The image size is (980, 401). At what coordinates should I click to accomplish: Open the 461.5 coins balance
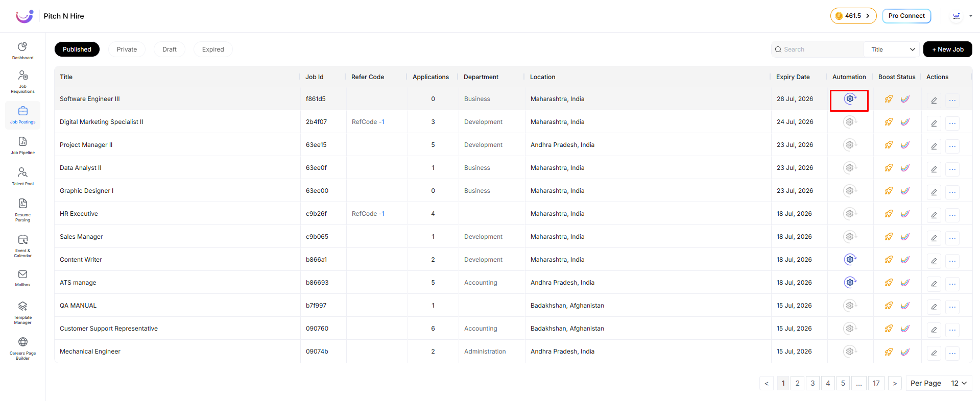[x=853, y=16]
